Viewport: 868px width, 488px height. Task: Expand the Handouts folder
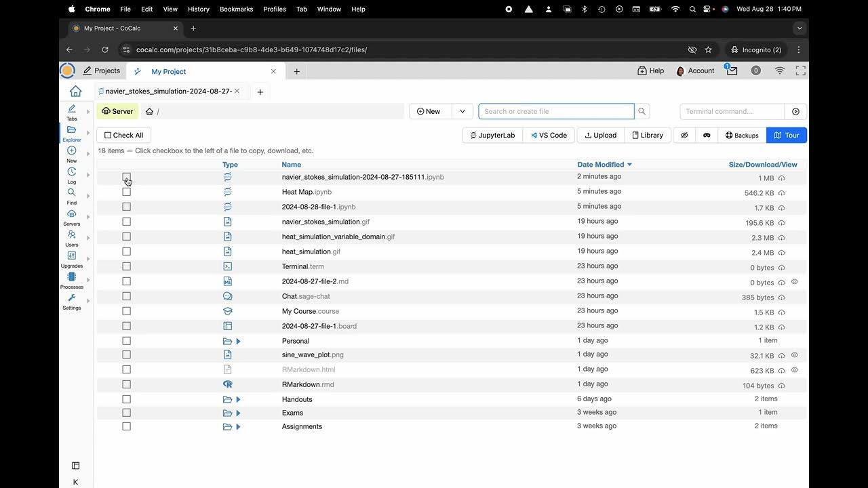click(x=238, y=399)
